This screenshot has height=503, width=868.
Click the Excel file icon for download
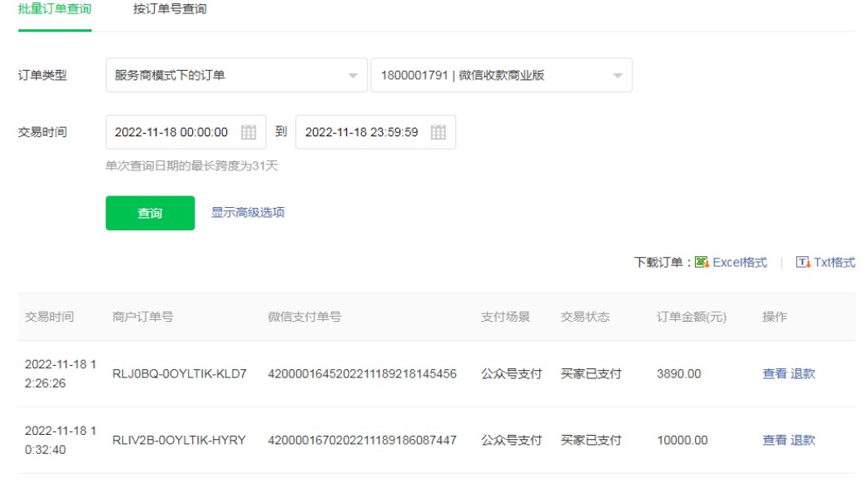click(702, 263)
